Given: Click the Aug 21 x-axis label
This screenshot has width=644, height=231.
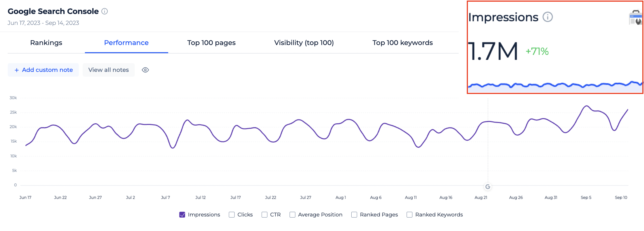Looking at the screenshot, I should 481,197.
